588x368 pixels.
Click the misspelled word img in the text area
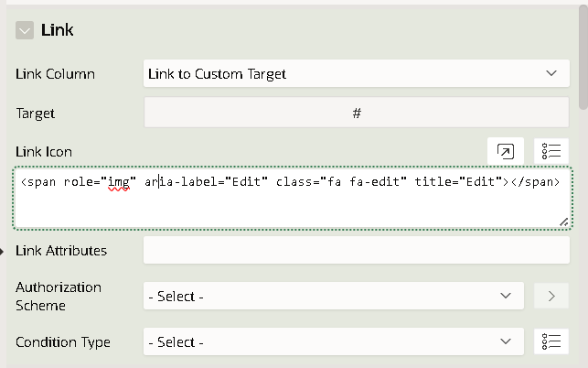pos(119,182)
